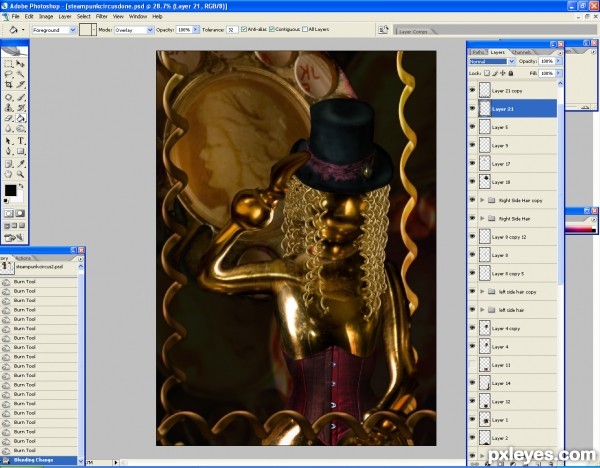Select the Paint Bucket tool

(x=20, y=118)
